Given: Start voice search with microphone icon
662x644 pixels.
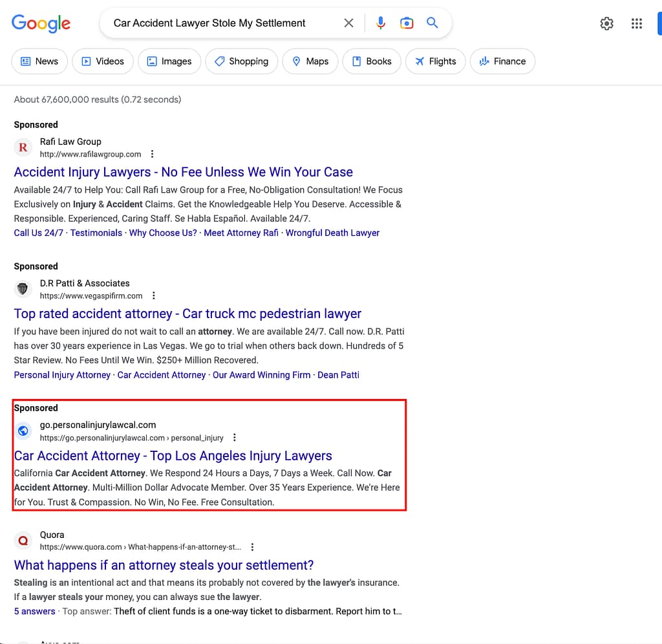Looking at the screenshot, I should pos(380,23).
